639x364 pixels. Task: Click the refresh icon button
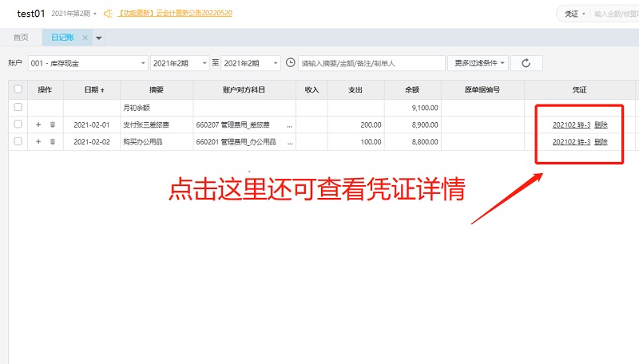pyautogui.click(x=526, y=63)
